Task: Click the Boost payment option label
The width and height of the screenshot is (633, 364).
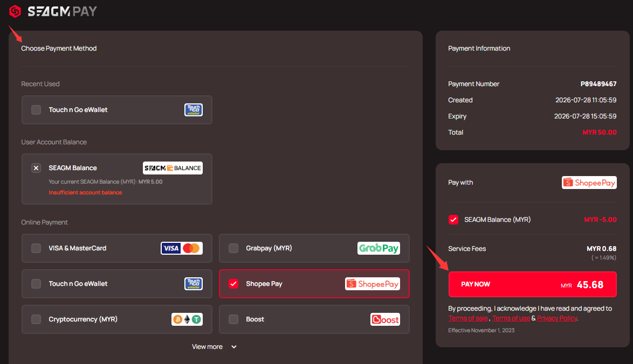Action: point(255,319)
